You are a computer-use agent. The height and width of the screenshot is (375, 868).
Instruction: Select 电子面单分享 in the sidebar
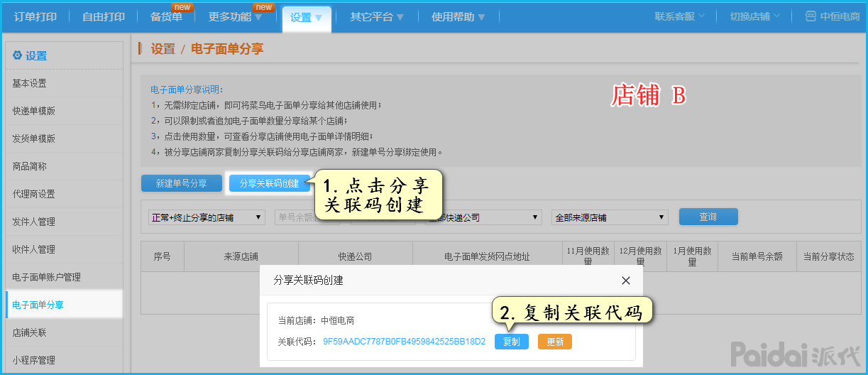coord(64,305)
